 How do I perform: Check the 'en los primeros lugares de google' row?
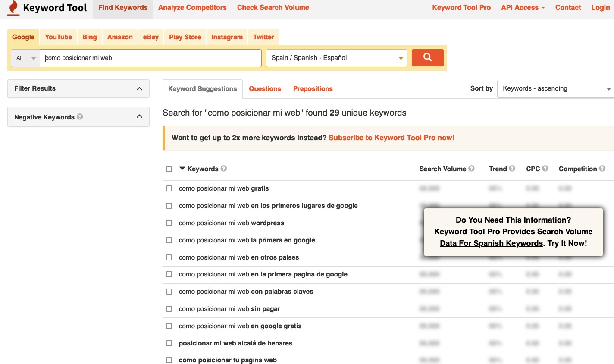point(169,206)
